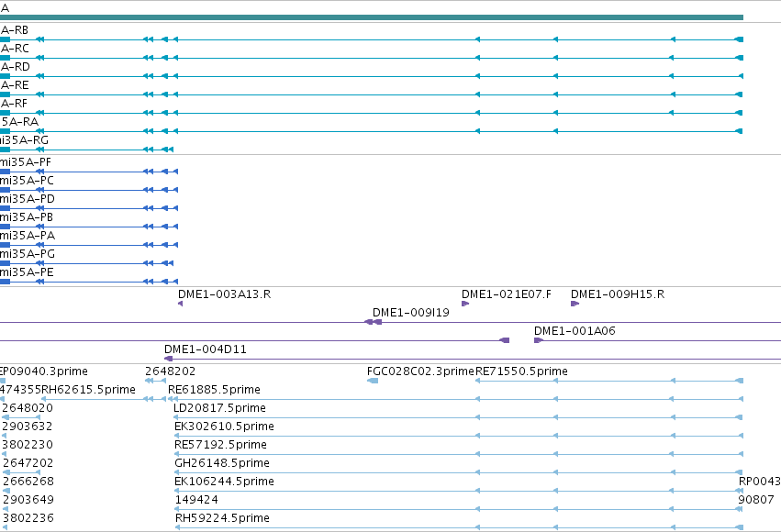Select the DME1-003A13.R feature label
Image resolution: width=781 pixels, height=532 pixels.
point(225,294)
